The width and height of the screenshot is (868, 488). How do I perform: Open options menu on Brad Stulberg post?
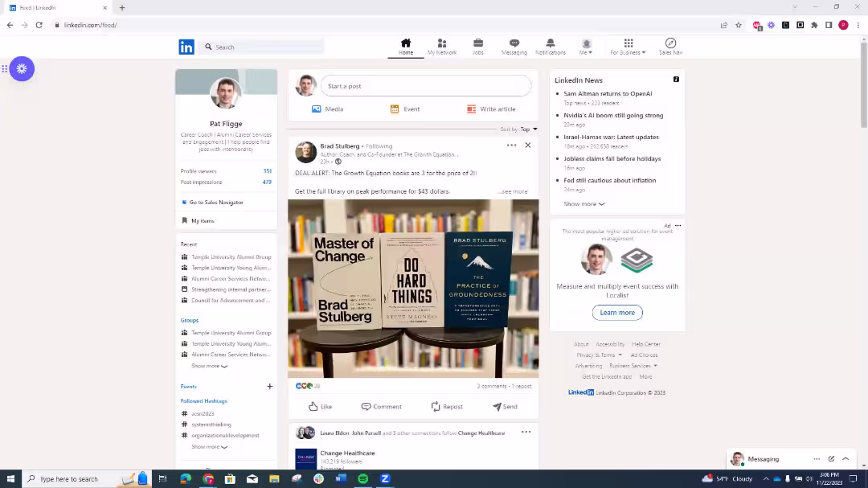[x=511, y=146]
